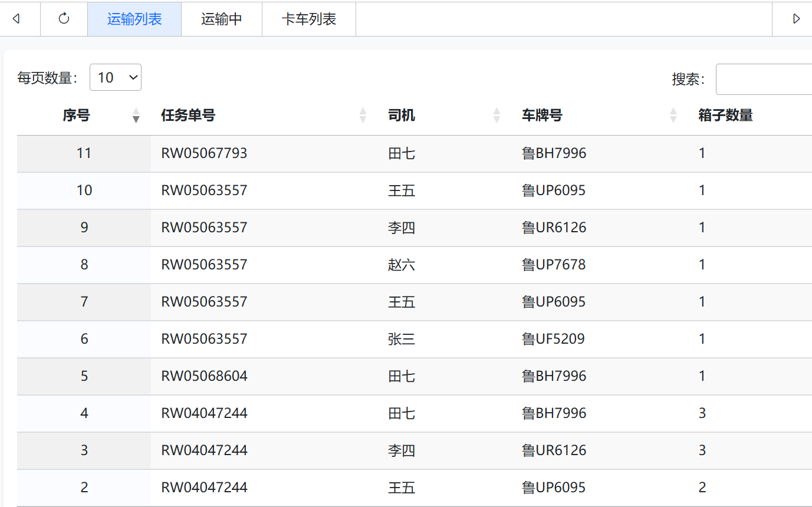The image size is (812, 507).
Task: Click the left-pointing tab scroll arrow
Action: tap(17, 19)
